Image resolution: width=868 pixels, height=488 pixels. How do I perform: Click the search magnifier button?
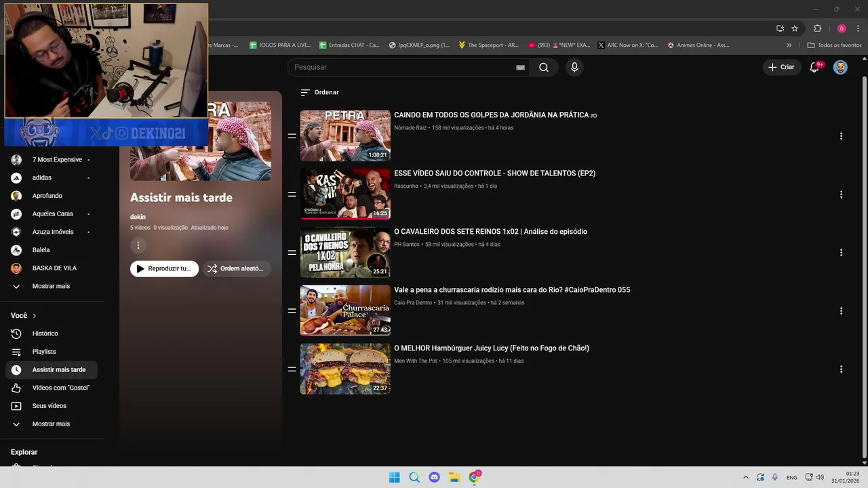pos(544,67)
